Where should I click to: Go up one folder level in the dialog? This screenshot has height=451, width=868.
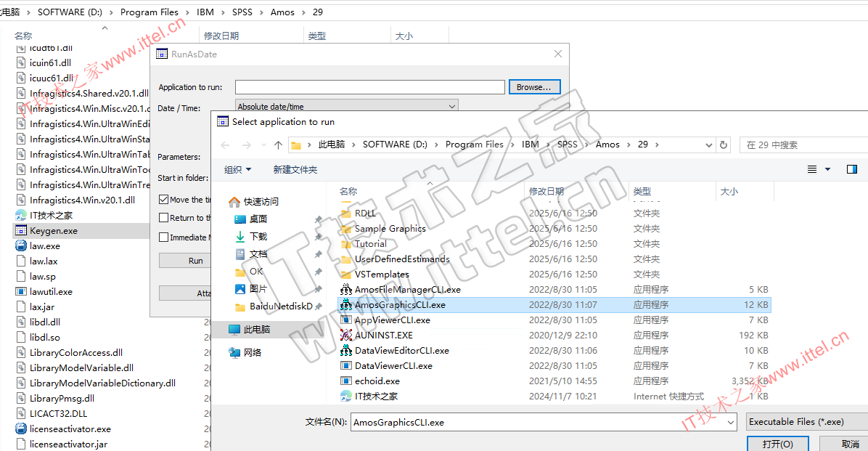point(278,145)
